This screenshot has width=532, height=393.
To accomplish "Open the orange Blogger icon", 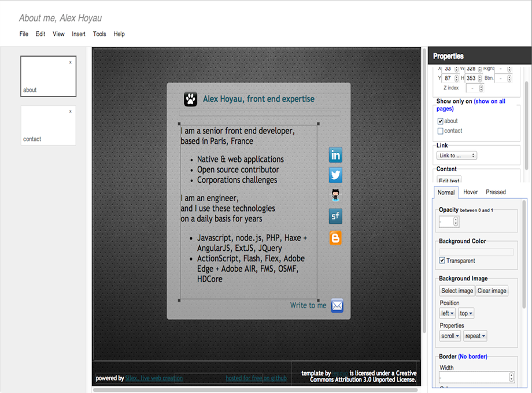I will (335, 238).
